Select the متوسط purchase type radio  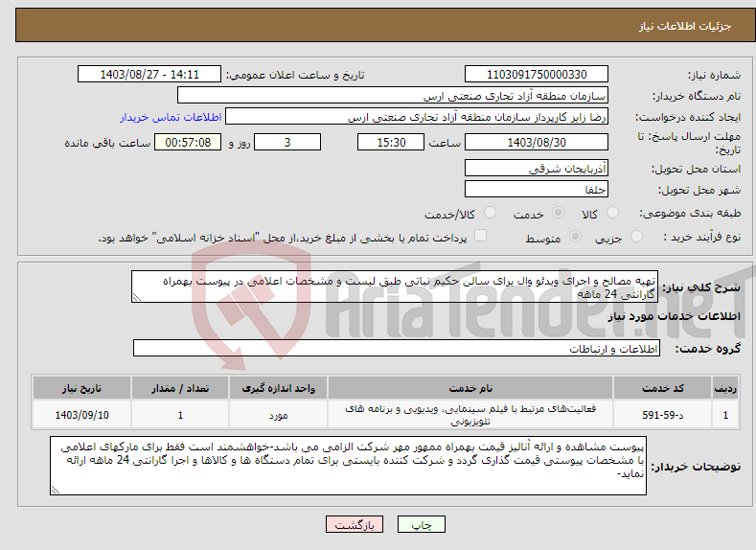click(x=575, y=237)
